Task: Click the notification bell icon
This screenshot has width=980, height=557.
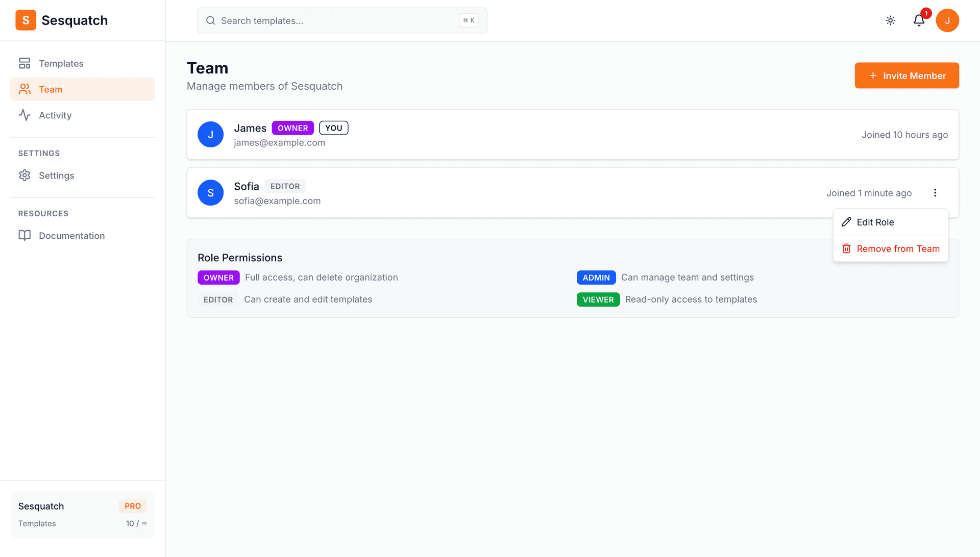Action: click(919, 20)
